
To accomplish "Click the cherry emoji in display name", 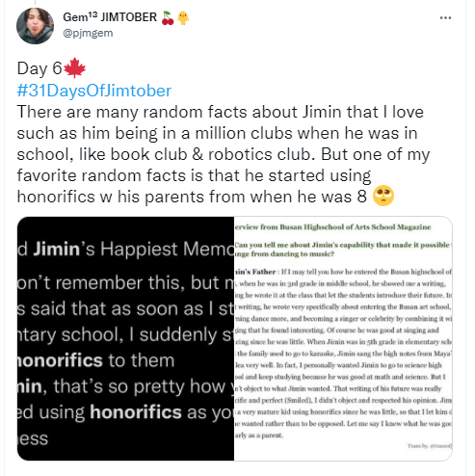I will tap(168, 18).
